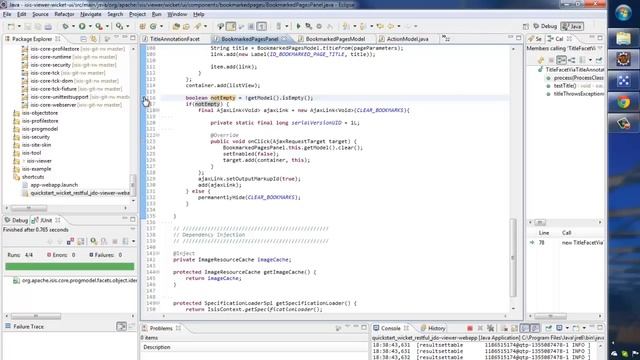Open Chrome from the Windows taskbar
Viewport: 640px width, 360px height.
click(x=623, y=102)
